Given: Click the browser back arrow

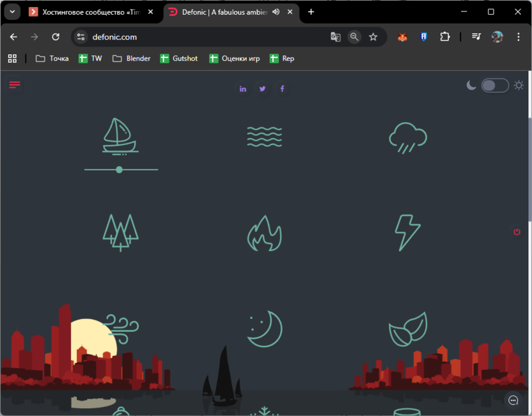Looking at the screenshot, I should 13,37.
